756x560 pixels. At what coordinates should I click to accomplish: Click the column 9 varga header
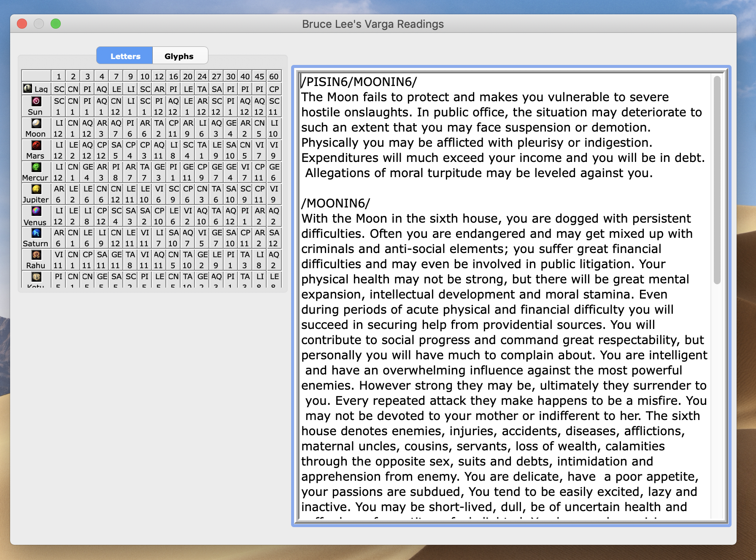[x=130, y=76]
